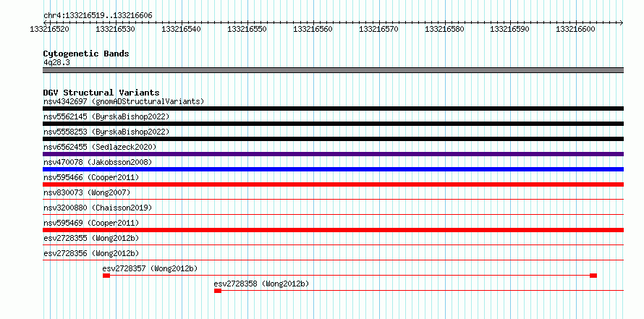Click the left red block of esv2728357
The height and width of the screenshot is (319, 644).
pos(106,276)
